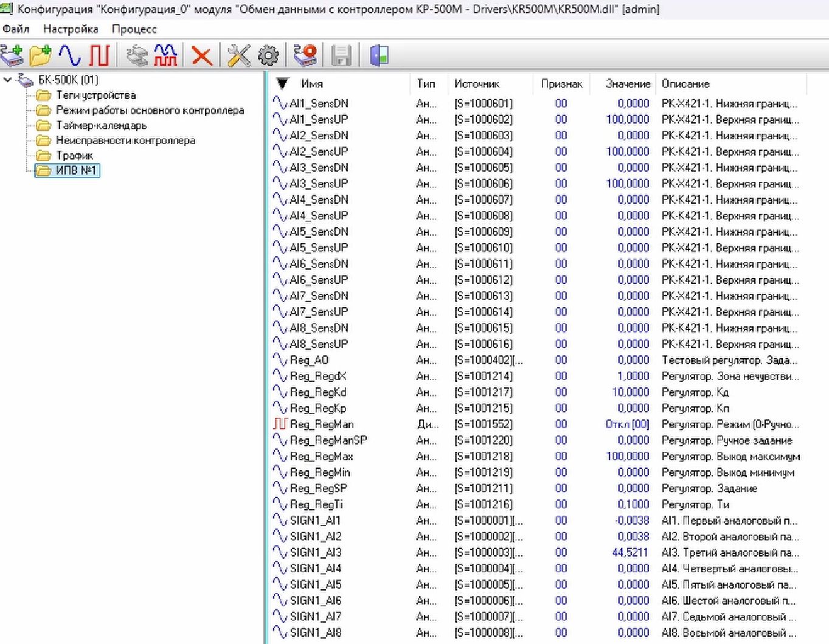The height and width of the screenshot is (644, 829).
Task: Select the Трафик folder in tree
Action: pos(74,156)
